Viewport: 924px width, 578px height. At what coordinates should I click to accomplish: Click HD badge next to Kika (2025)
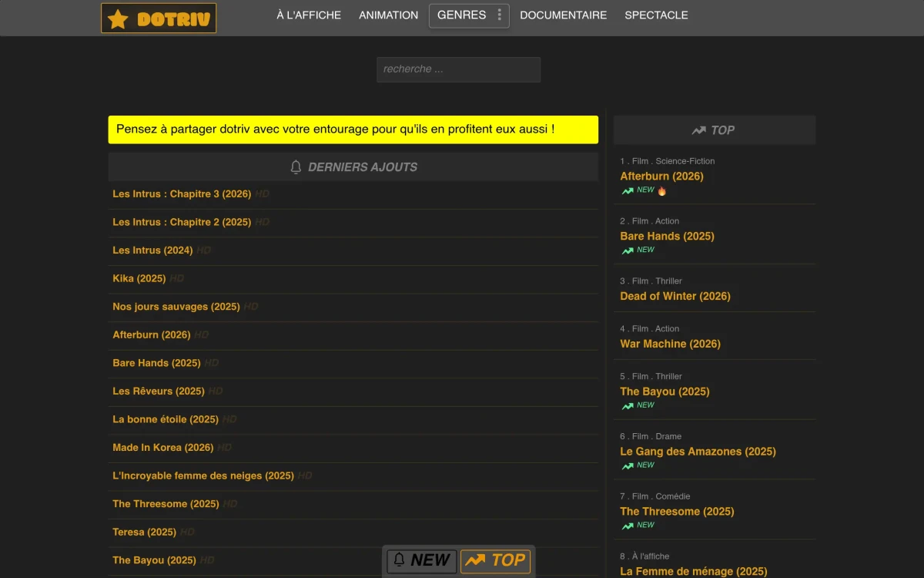[x=176, y=278]
